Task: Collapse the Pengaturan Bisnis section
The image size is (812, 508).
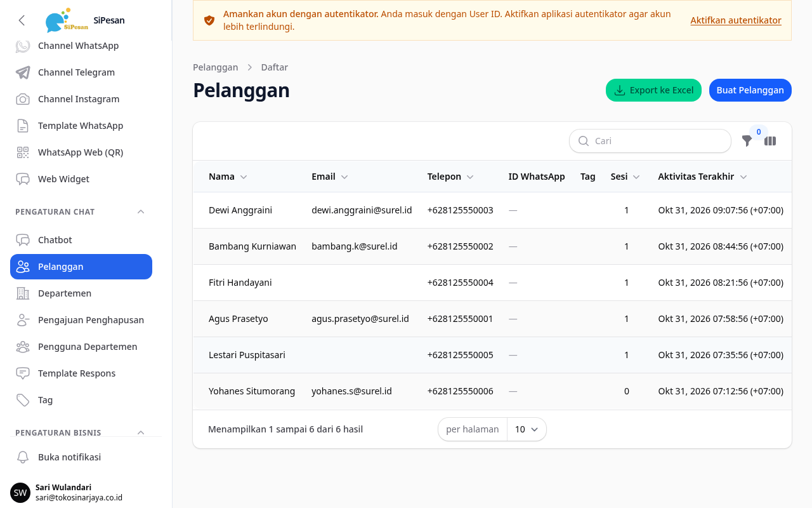Action: tap(141, 432)
